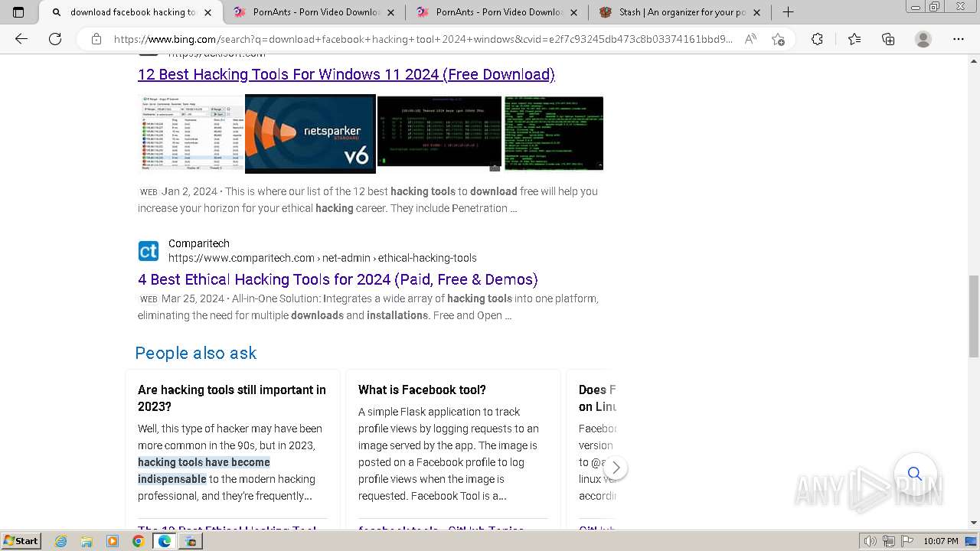
Task: Focus the Bing URL address bar
Action: point(423,39)
